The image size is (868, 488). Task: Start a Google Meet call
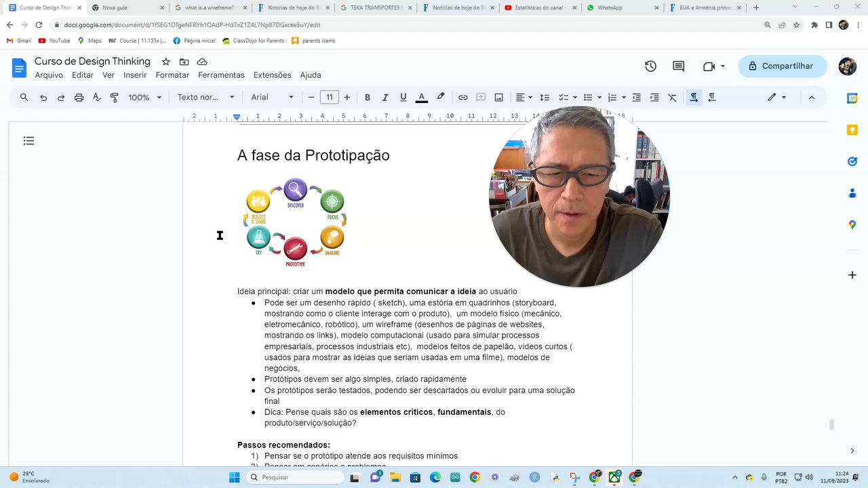click(709, 66)
